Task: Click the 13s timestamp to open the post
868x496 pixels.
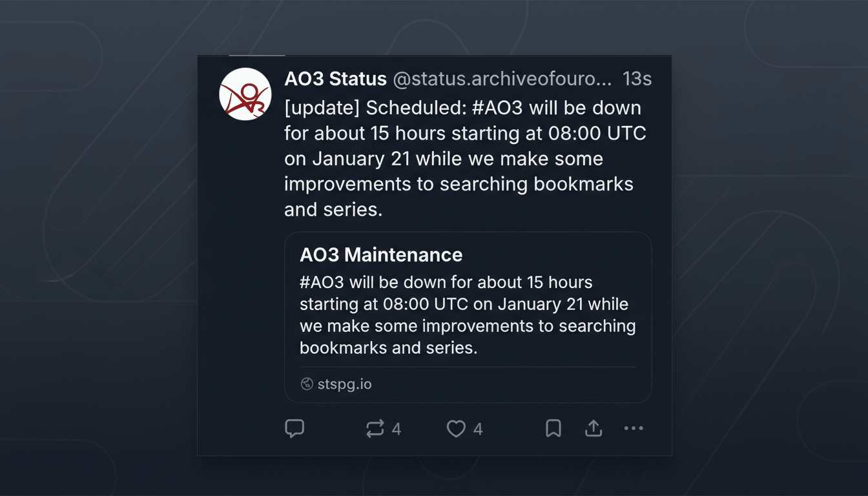Action: [x=637, y=78]
